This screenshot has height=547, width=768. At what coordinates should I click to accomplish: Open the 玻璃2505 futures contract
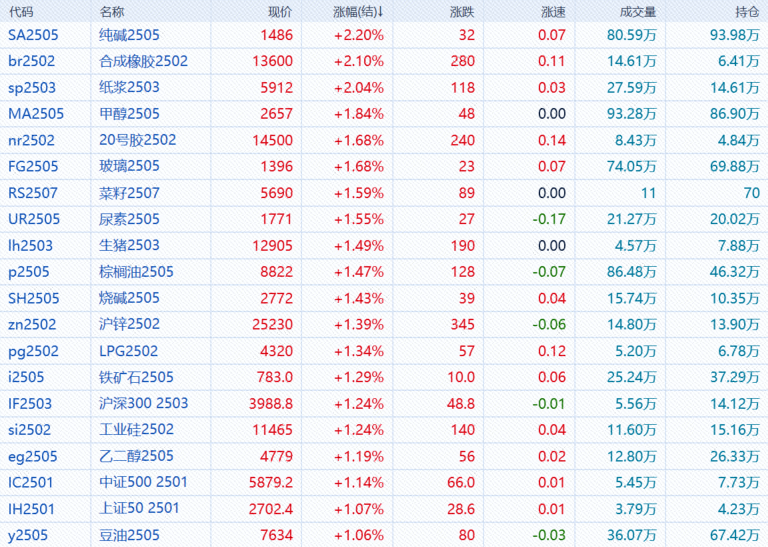pos(129,166)
